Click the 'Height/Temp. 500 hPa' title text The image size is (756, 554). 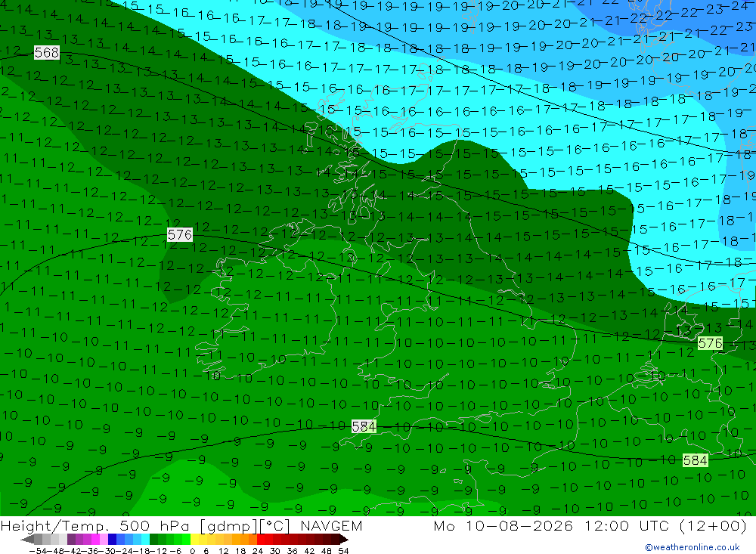94,526
